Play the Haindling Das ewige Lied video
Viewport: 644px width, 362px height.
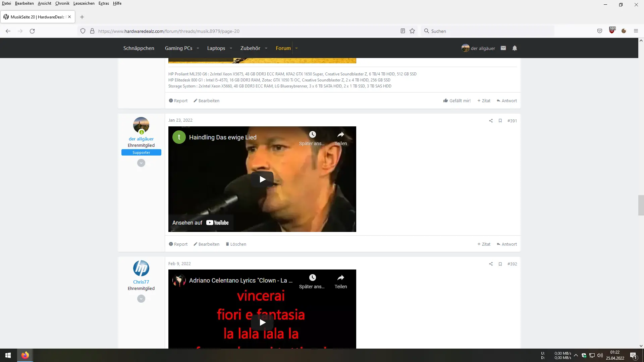pos(262,179)
